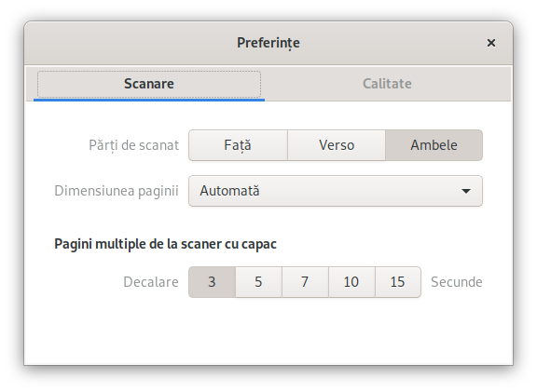Click the Decalare label
The height and width of the screenshot is (392, 537).
click(x=151, y=282)
